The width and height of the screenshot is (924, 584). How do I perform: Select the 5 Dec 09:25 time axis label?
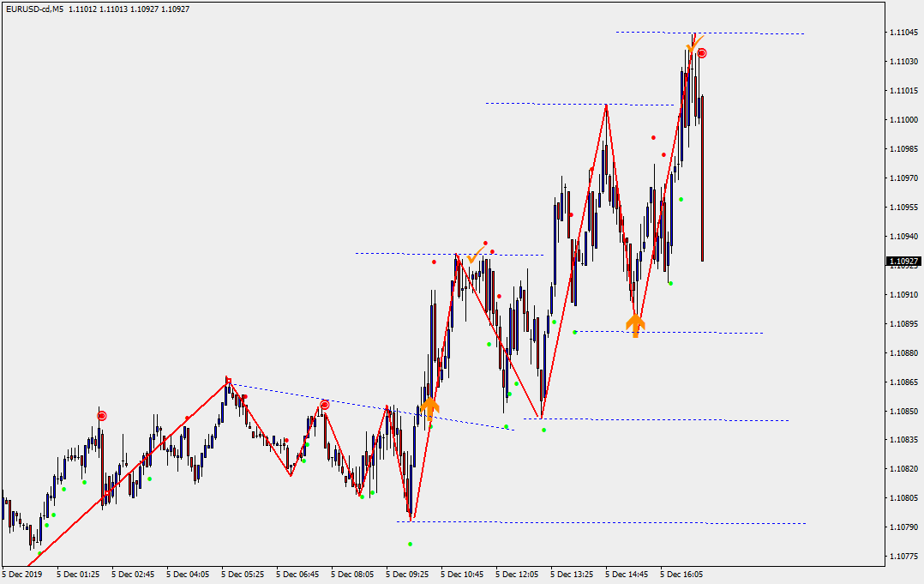(408, 574)
